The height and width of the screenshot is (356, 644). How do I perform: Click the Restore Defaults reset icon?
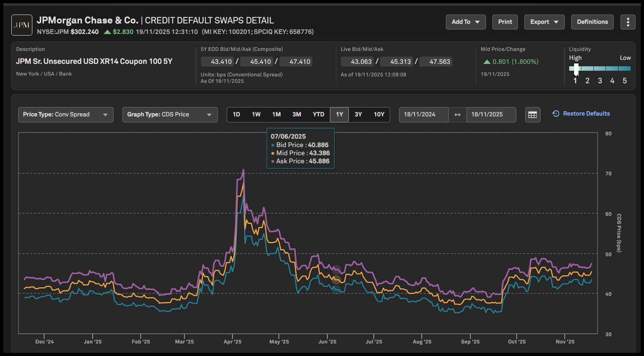(x=556, y=114)
